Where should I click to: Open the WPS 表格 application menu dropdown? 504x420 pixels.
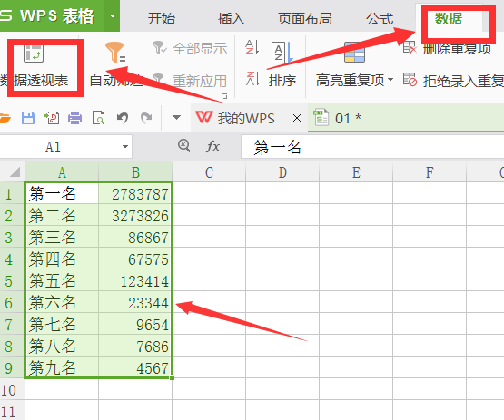[113, 15]
